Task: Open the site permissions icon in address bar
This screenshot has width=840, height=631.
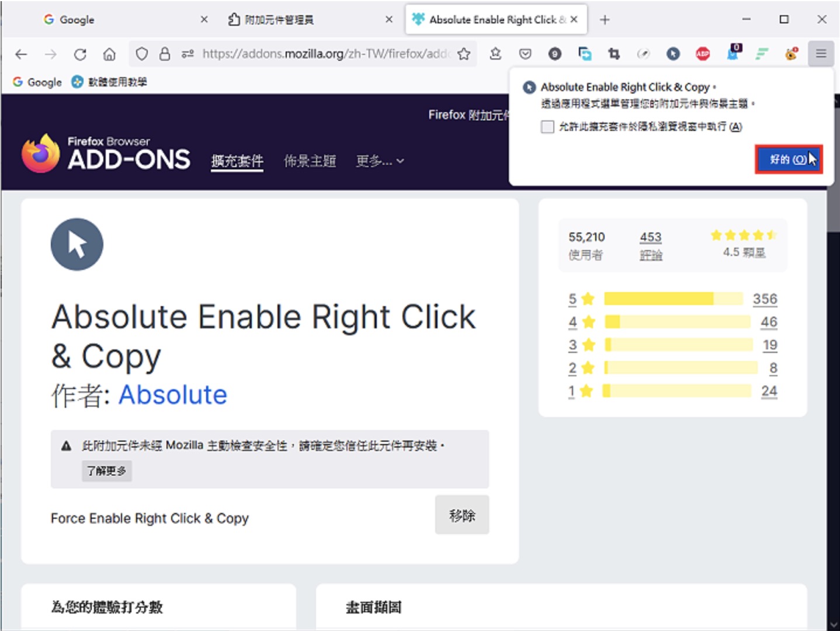Action: click(x=187, y=54)
